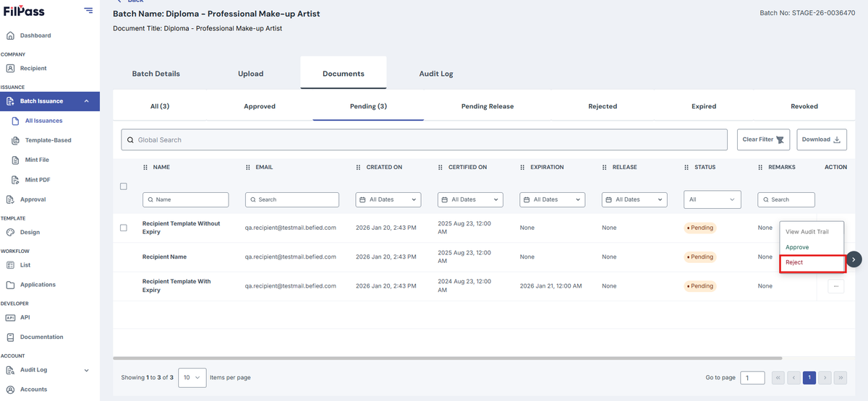
Task: Show Approved documents tab
Action: pos(260,106)
